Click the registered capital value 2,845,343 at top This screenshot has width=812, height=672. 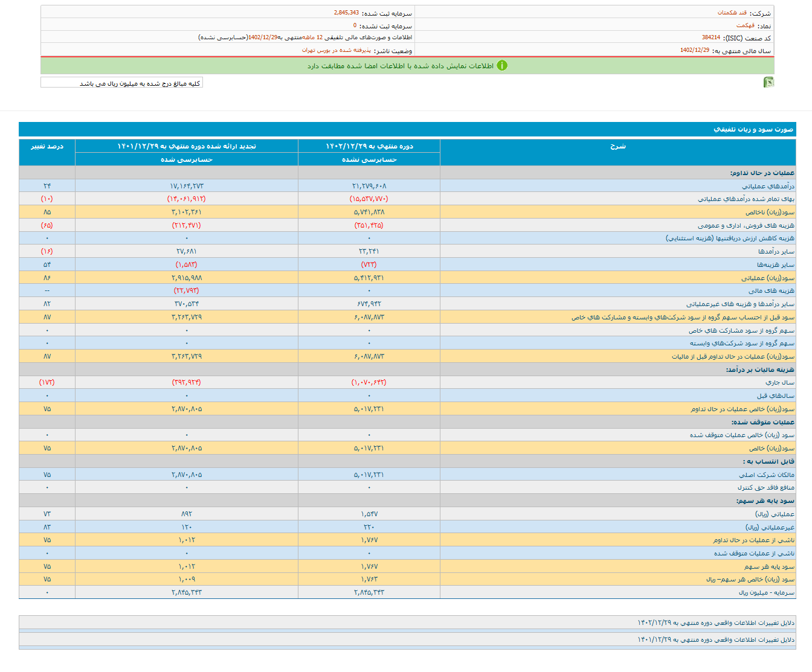click(346, 13)
